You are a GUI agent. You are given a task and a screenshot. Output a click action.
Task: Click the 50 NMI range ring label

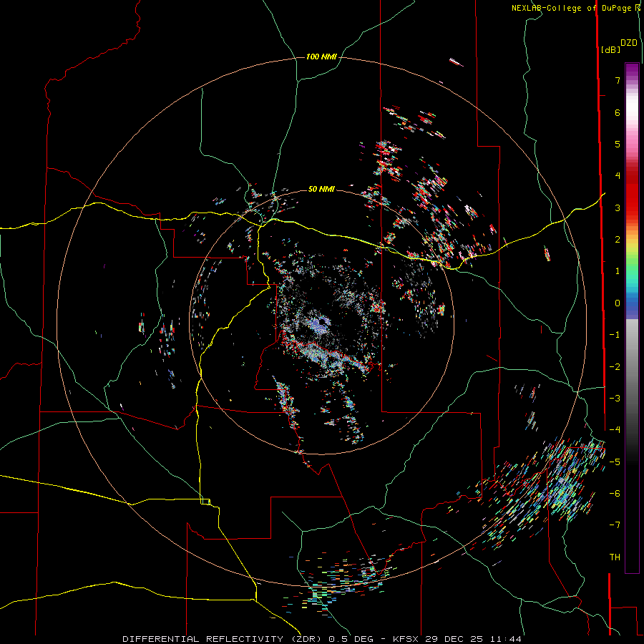pos(321,189)
